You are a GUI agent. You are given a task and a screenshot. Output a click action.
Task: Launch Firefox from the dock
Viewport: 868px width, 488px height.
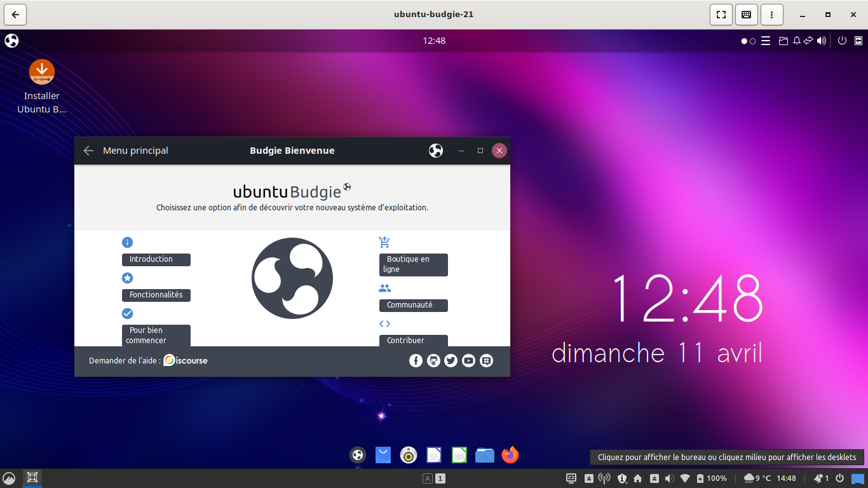(x=510, y=455)
